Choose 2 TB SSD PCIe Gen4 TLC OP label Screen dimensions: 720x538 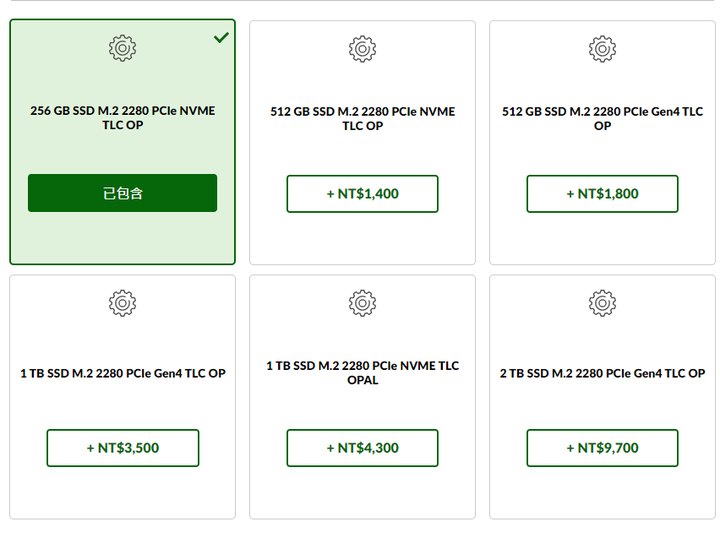(x=602, y=373)
